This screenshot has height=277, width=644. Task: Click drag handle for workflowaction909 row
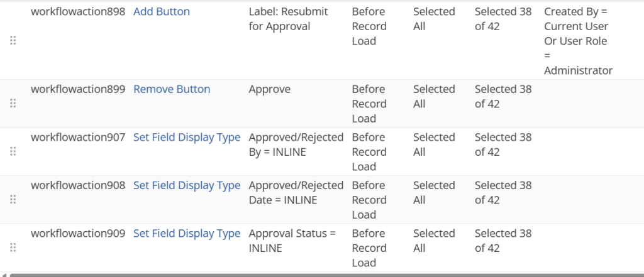13,247
